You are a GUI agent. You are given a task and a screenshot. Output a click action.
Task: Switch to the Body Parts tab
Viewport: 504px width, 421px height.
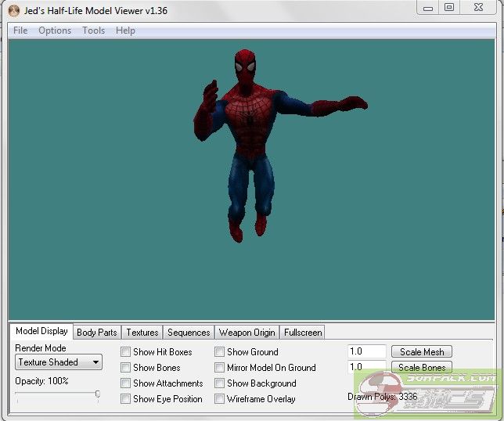pos(97,333)
